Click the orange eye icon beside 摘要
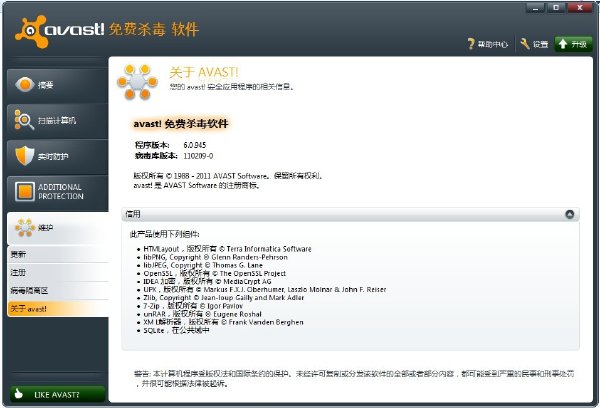Image resolution: width=600 pixels, height=408 pixels. 25,85
